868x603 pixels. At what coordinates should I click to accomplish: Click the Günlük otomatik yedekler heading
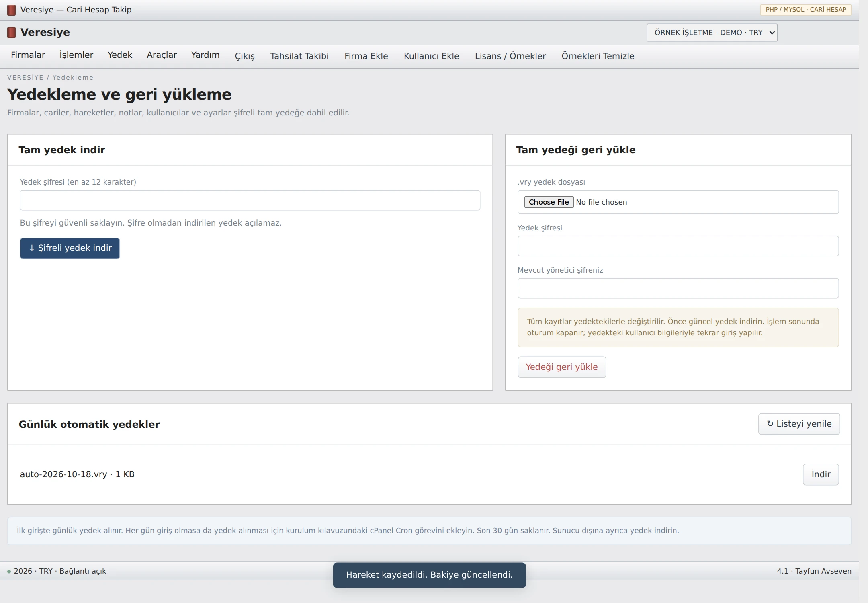pos(89,425)
